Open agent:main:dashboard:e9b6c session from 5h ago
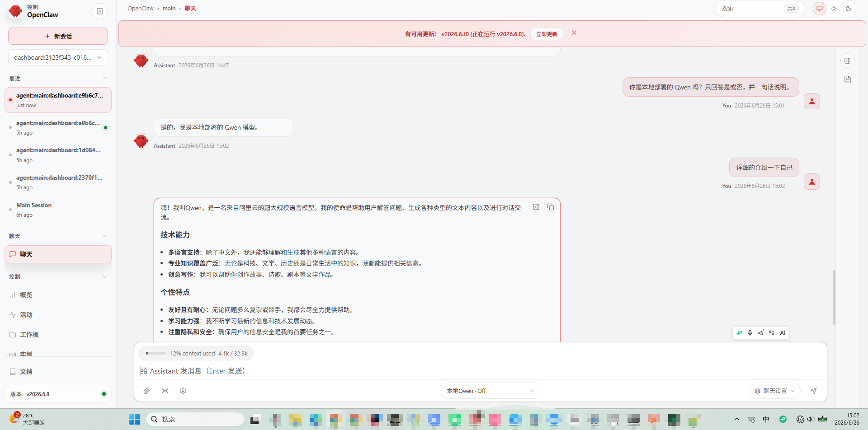This screenshot has height=430, width=868. pos(58,127)
